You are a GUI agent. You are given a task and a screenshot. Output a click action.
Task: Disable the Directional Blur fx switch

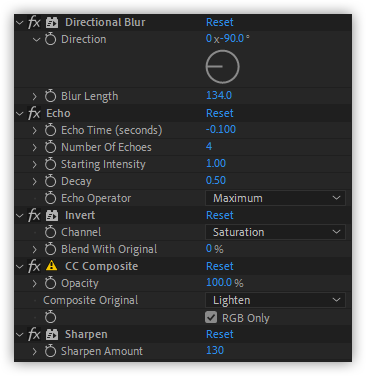tap(34, 23)
